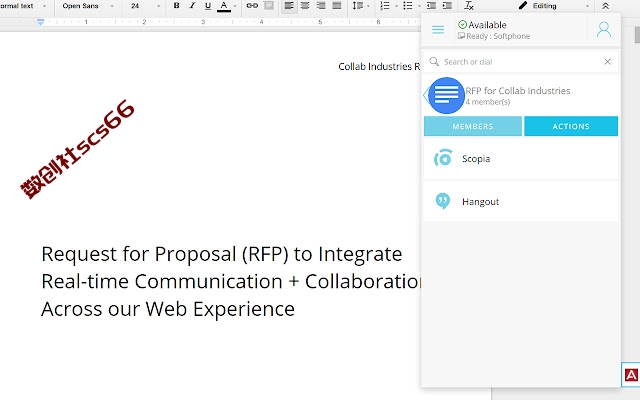The height and width of the screenshot is (400, 640).
Task: Click the 4 member(s) label
Action: tap(488, 102)
